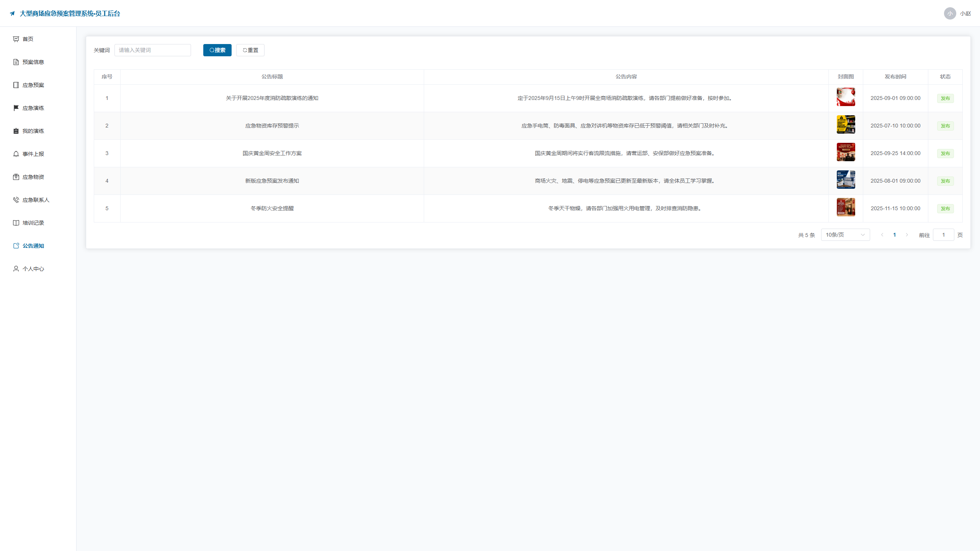Screen dimensions: 980x551
Task: Click the 事件上报 bell icon
Action: pos(16,154)
